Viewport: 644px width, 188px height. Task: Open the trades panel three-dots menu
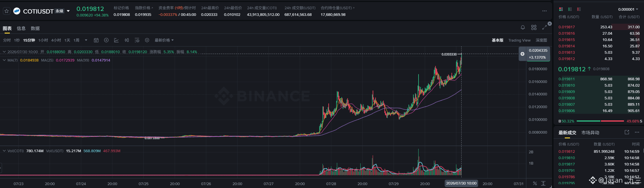point(637,132)
